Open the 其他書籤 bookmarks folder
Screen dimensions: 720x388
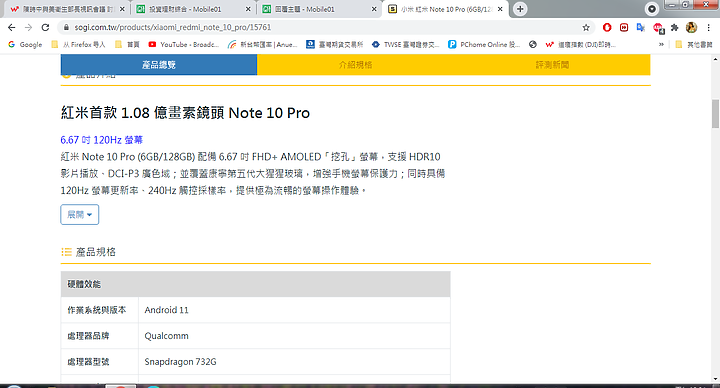pos(694,45)
